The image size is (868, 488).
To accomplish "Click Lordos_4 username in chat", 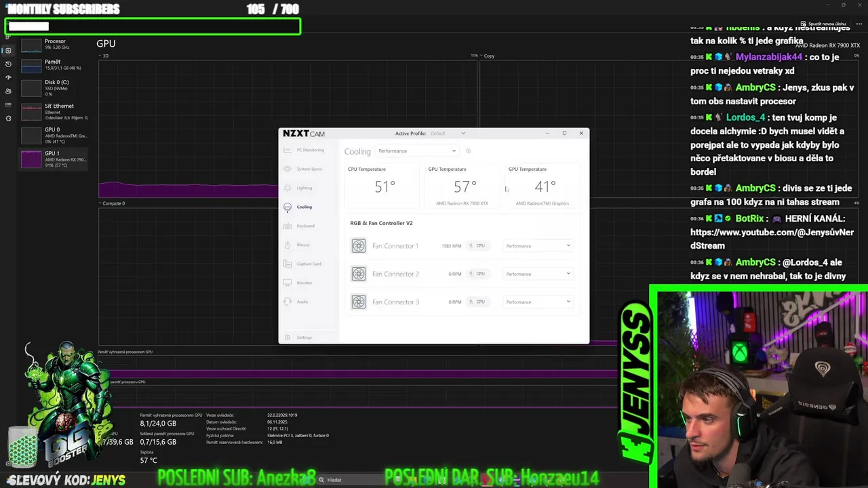I will click(745, 117).
